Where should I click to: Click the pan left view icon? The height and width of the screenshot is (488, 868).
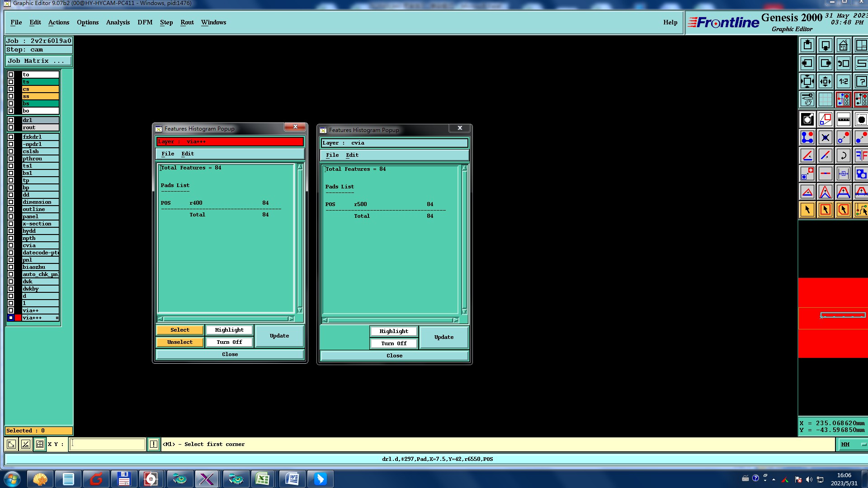click(x=807, y=64)
